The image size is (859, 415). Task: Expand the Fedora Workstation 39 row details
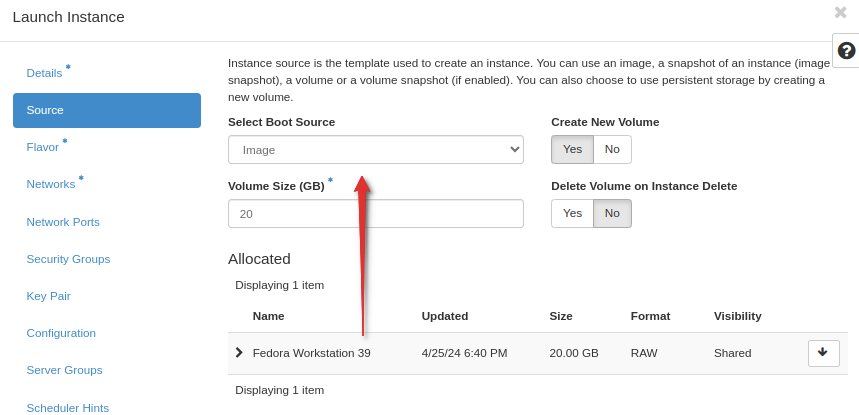tap(239, 353)
